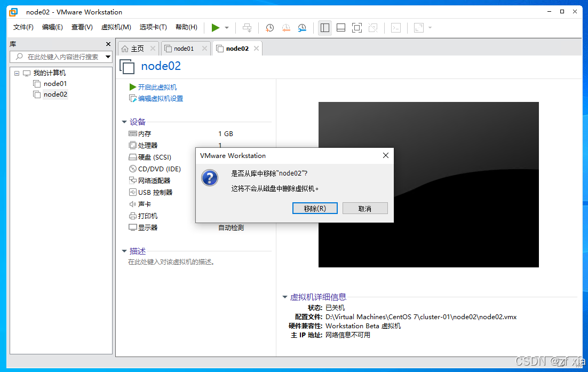Open the 编辑(E) menu

pos(52,27)
